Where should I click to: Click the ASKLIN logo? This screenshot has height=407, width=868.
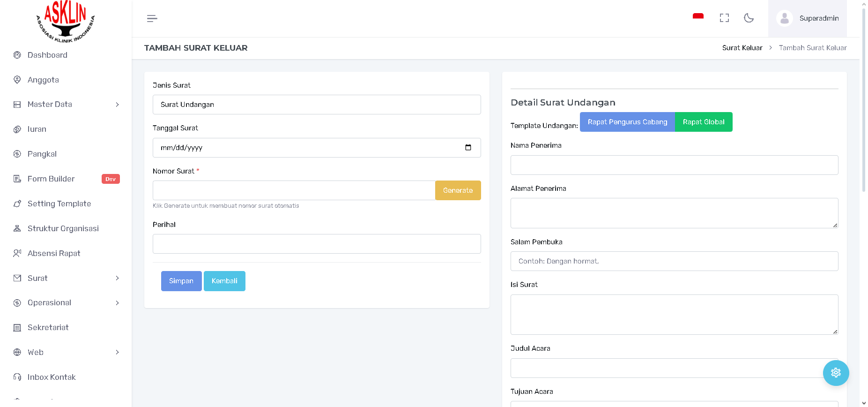click(x=66, y=22)
